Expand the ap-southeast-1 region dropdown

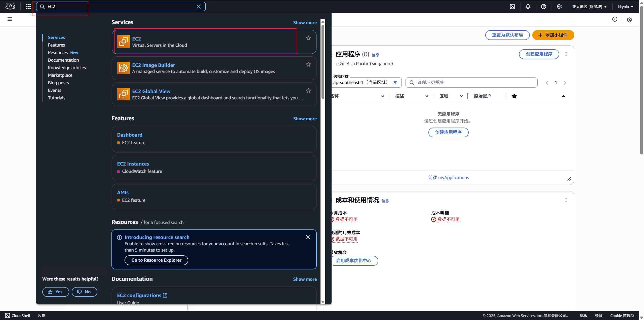tap(366, 83)
